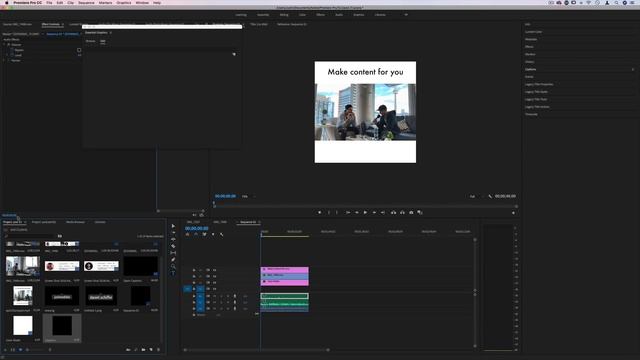
Task: Click Add Marker in Program monitor controls
Action: click(320, 213)
